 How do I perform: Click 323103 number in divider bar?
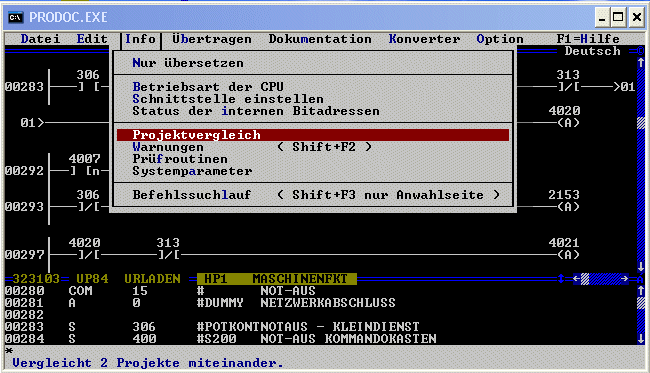pos(36,279)
